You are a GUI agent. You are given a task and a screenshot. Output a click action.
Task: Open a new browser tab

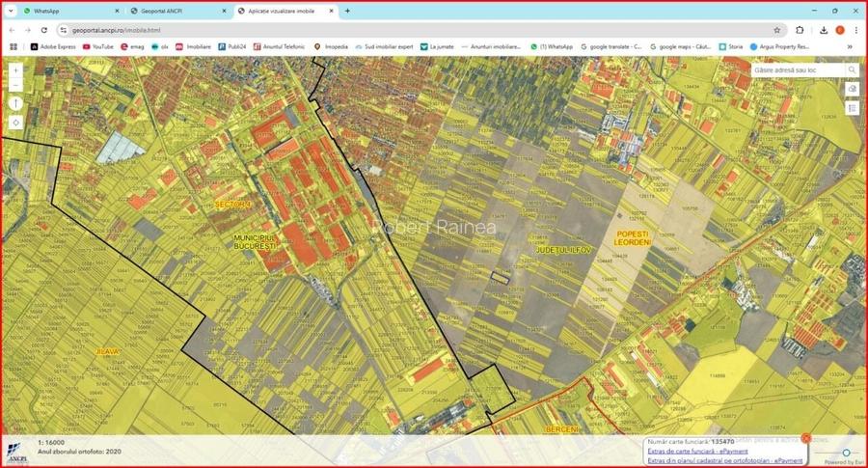tap(347, 11)
